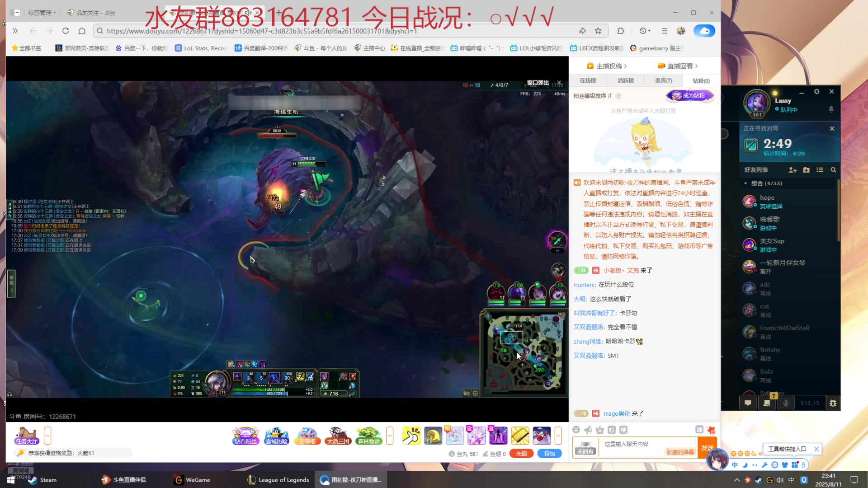This screenshot has height=488, width=868.
Task: Open IME toolbox grid icon
Action: tap(795, 465)
